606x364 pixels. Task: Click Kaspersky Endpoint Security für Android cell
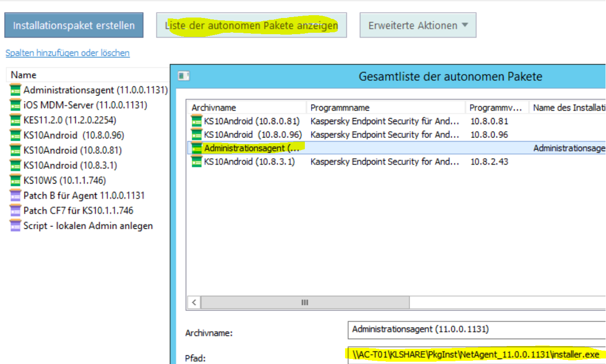click(385, 122)
